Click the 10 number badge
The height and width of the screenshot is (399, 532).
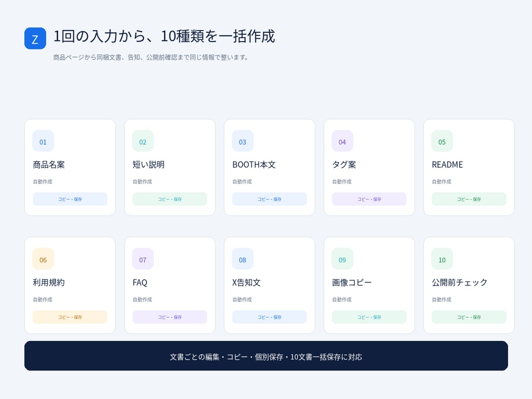pyautogui.click(x=442, y=259)
